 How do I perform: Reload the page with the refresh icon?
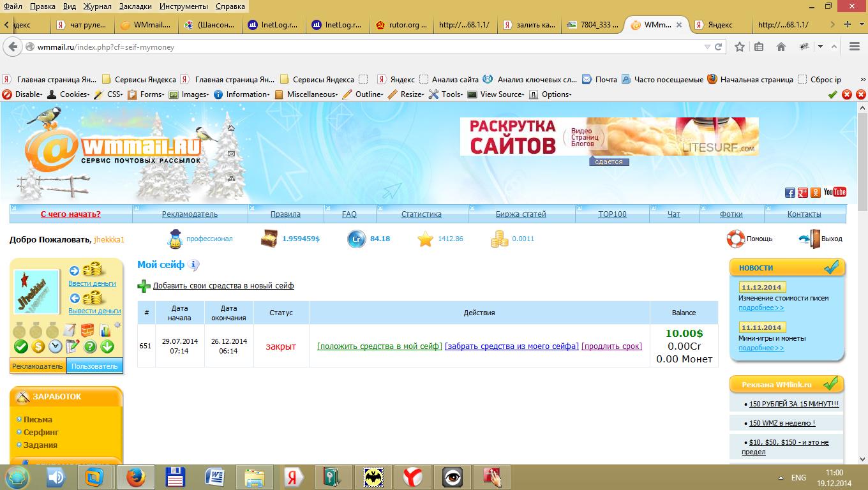[x=718, y=47]
